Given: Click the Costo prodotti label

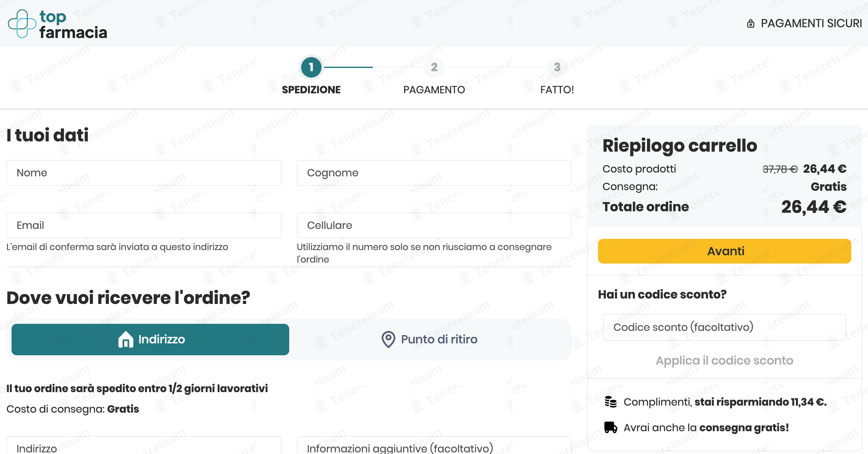Looking at the screenshot, I should (639, 169).
